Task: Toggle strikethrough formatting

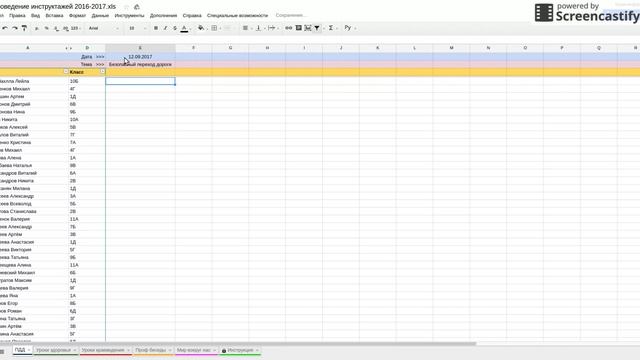Action: 175,28
